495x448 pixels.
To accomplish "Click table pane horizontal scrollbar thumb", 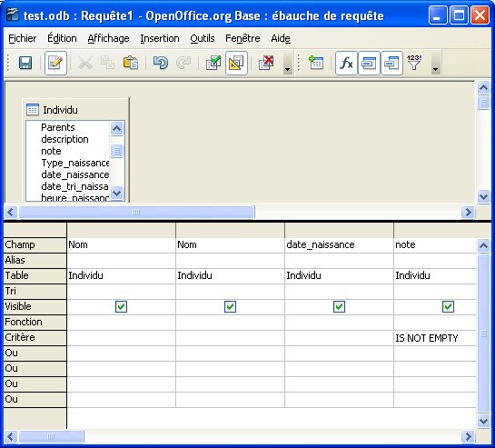I will 137,212.
